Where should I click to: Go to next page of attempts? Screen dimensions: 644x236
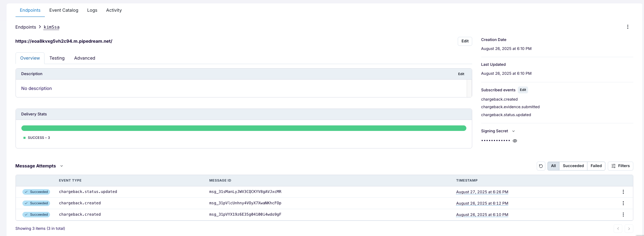pyautogui.click(x=629, y=228)
